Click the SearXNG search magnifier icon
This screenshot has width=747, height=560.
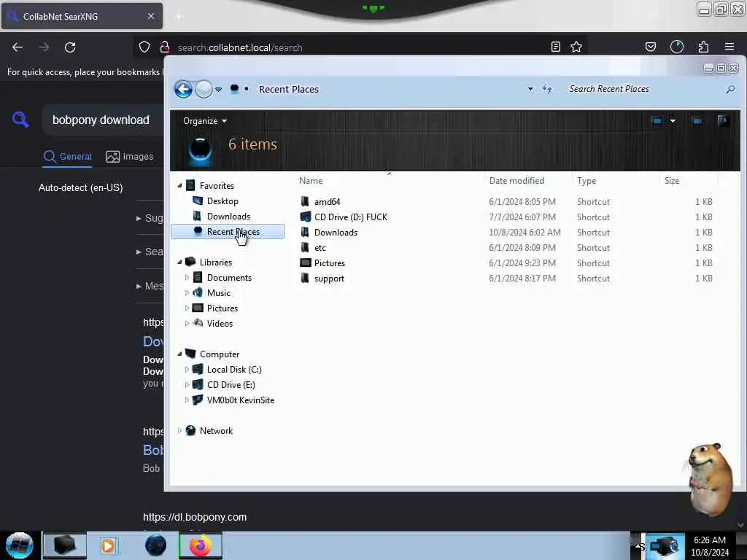[20, 119]
